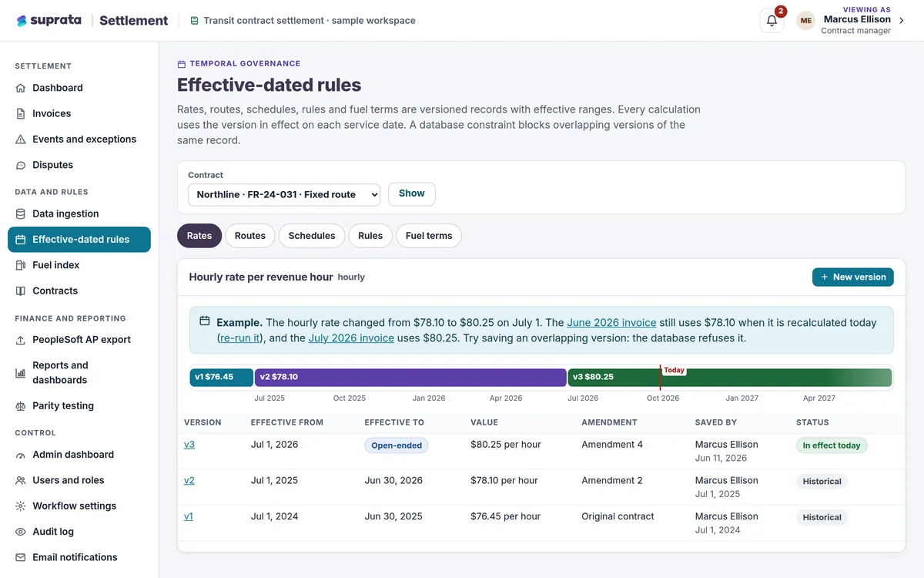Click the ME user avatar
Viewport: 924px width, 578px height.
click(806, 21)
